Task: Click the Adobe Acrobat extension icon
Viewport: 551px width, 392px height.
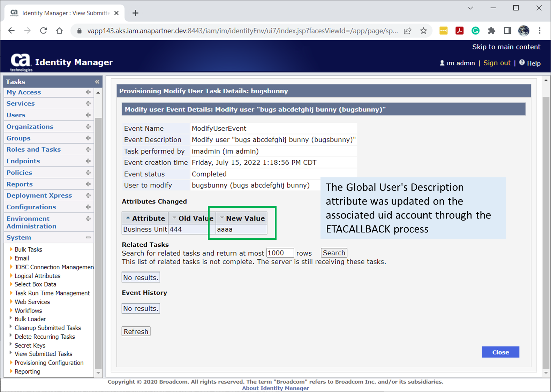Action: pyautogui.click(x=459, y=31)
